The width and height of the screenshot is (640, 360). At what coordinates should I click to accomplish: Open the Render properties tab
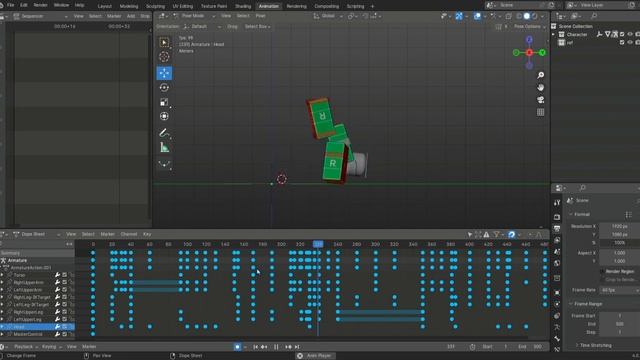pos(557,217)
